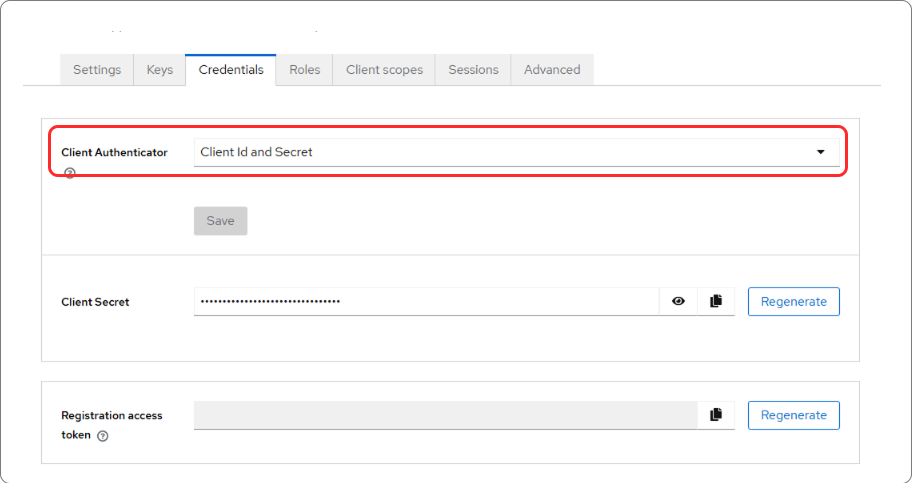Copy the Client Secret to clipboard
The height and width of the screenshot is (483, 912).
coord(715,301)
